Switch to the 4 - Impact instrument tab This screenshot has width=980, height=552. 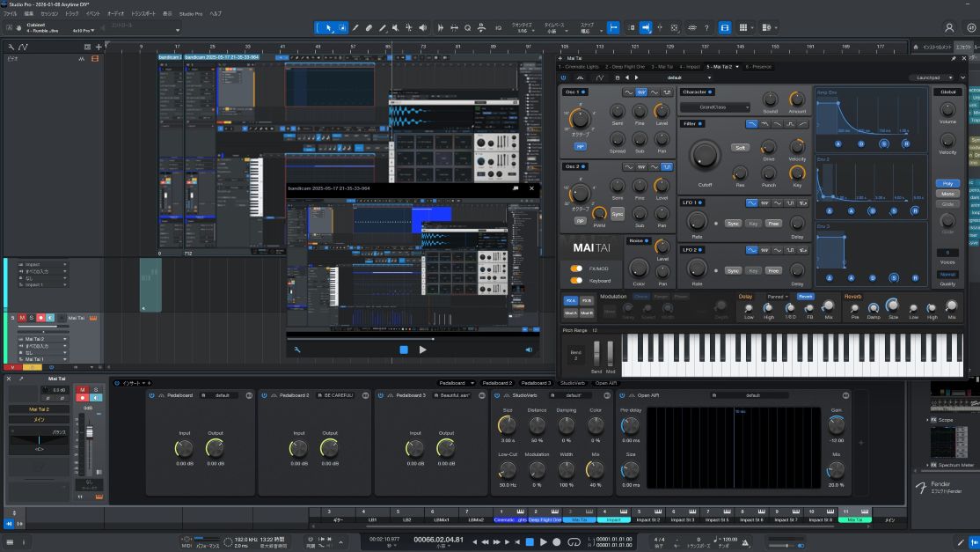689,67
